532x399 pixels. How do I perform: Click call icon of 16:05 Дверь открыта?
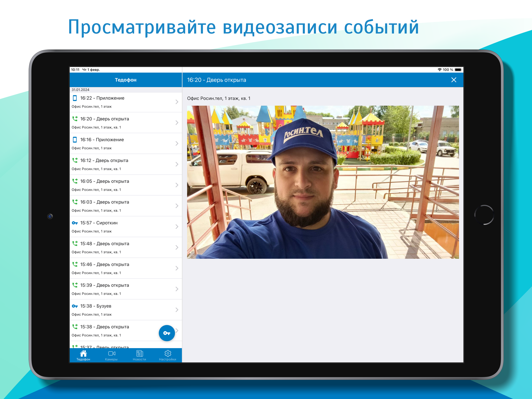(x=75, y=181)
